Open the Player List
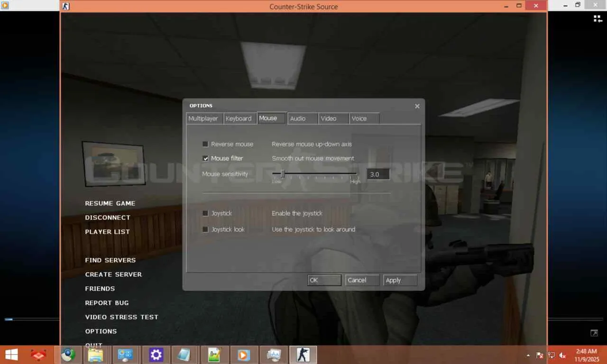This screenshot has height=364, width=607. pyautogui.click(x=107, y=232)
